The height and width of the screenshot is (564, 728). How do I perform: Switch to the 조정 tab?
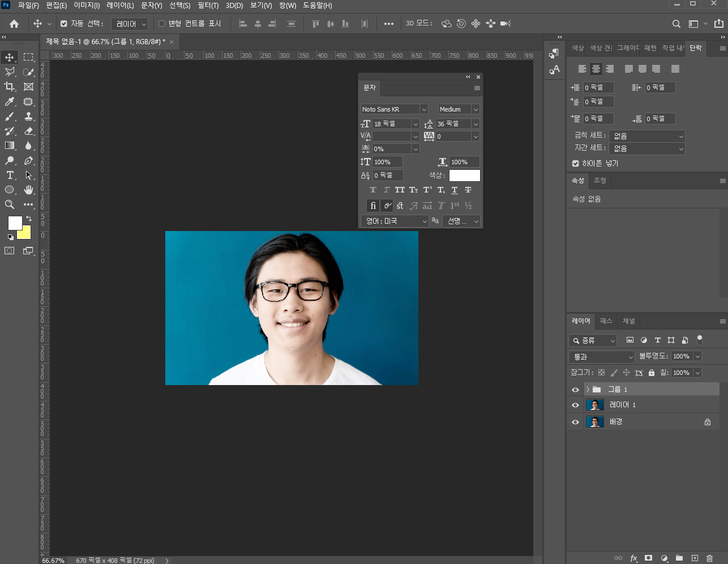click(600, 181)
